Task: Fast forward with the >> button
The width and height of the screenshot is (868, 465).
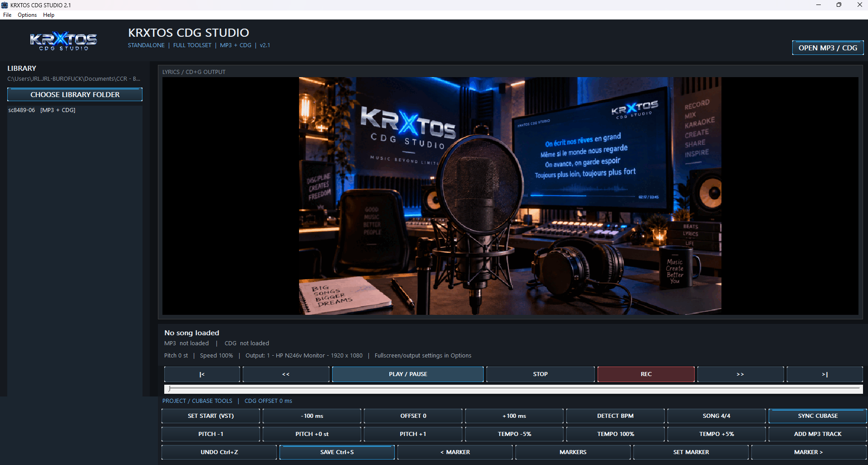Action: 740,374
